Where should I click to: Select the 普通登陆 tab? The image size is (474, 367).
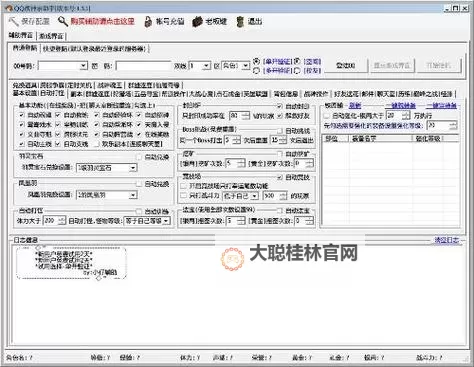(x=25, y=48)
